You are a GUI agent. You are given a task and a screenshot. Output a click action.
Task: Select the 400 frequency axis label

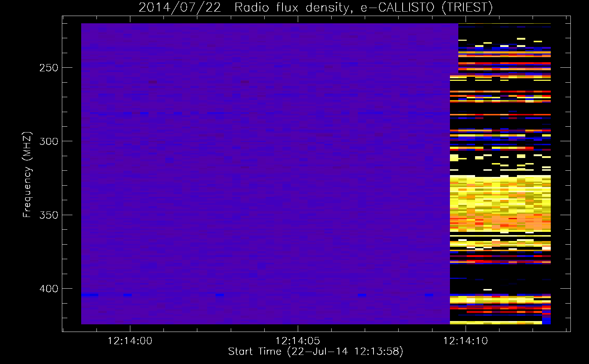pyautogui.click(x=49, y=289)
